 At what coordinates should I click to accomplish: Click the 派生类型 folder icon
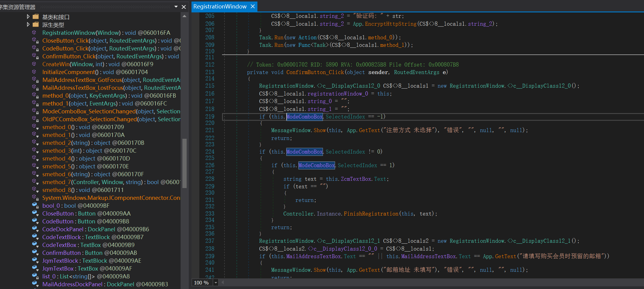[x=36, y=24]
